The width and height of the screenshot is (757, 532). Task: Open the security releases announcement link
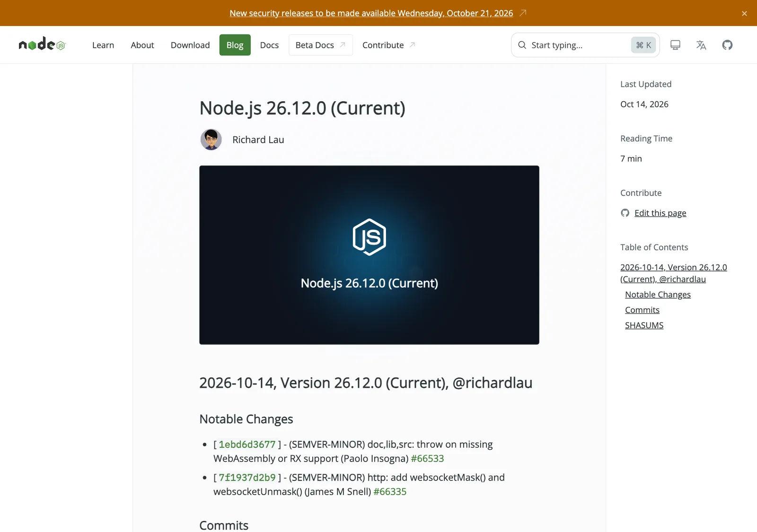(371, 13)
